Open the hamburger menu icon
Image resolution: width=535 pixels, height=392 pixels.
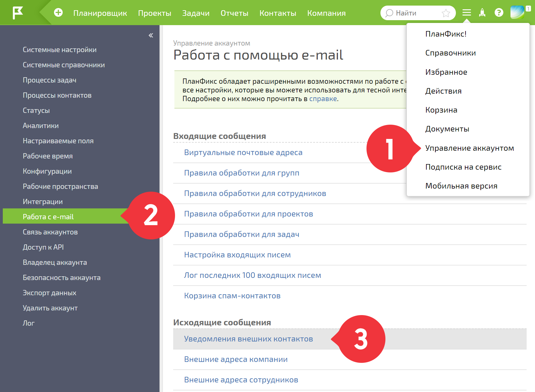pos(466,13)
